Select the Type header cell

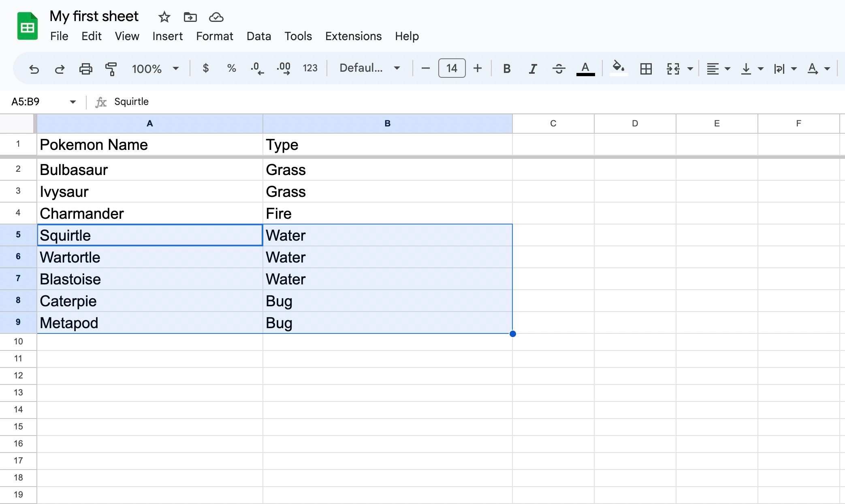pos(388,145)
